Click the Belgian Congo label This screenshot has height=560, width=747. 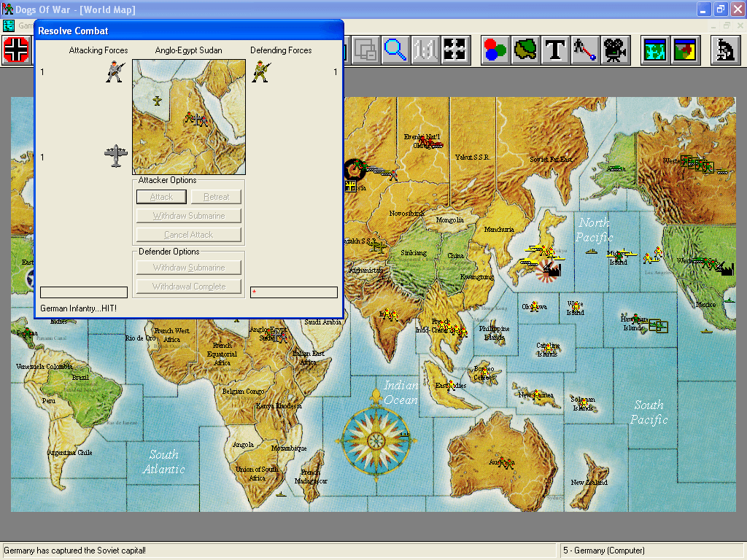click(244, 392)
